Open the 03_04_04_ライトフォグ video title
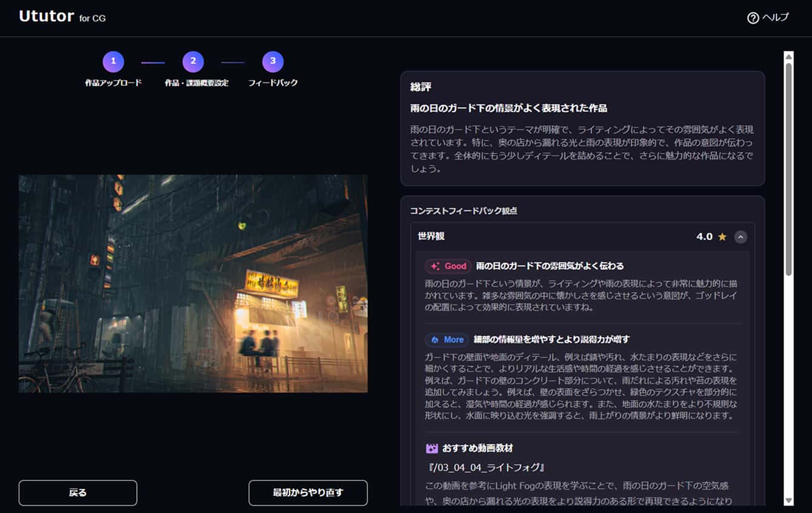The width and height of the screenshot is (812, 513). (487, 468)
